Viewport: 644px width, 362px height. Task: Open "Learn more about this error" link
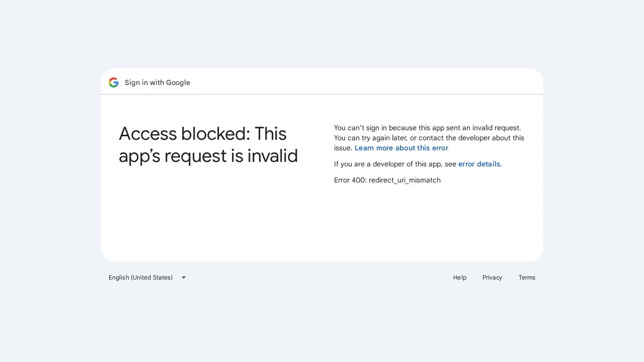(401, 148)
